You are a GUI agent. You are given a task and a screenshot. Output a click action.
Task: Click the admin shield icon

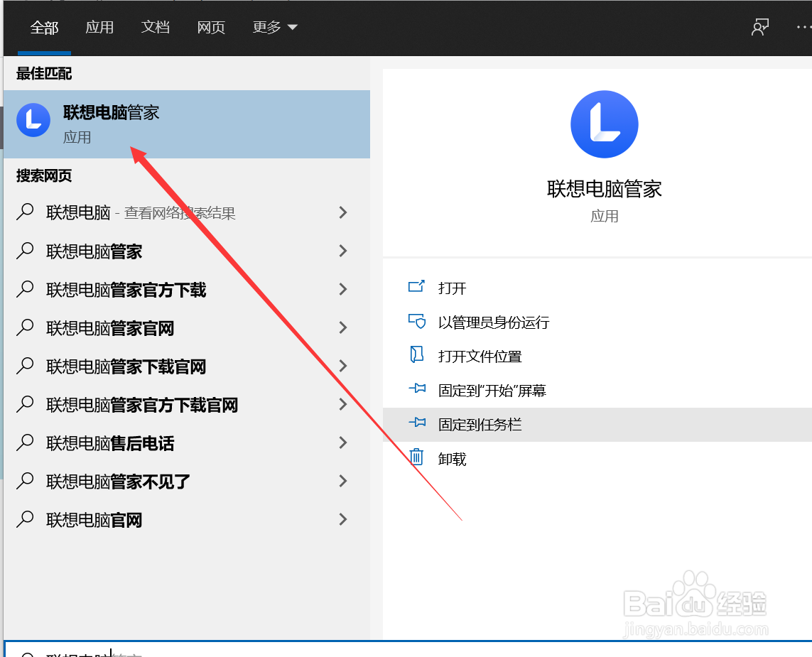417,322
